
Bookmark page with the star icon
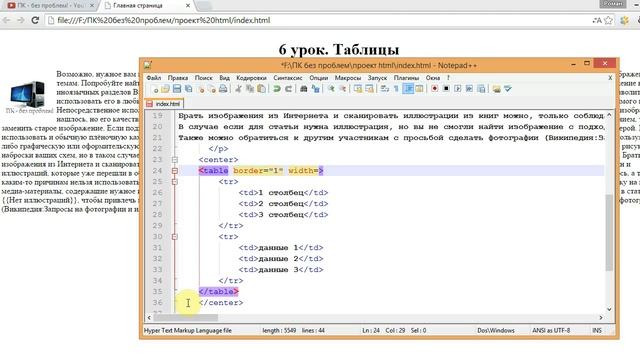[608, 20]
